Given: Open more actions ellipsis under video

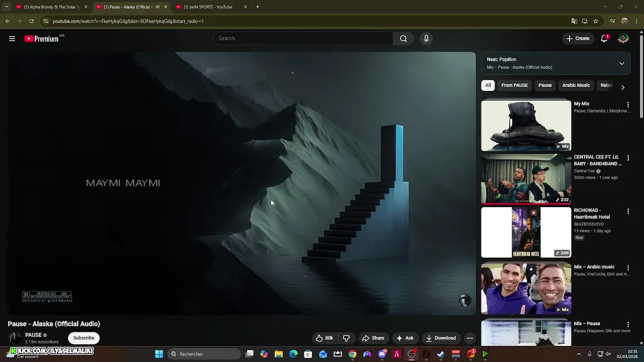Looking at the screenshot, I should (x=469, y=338).
